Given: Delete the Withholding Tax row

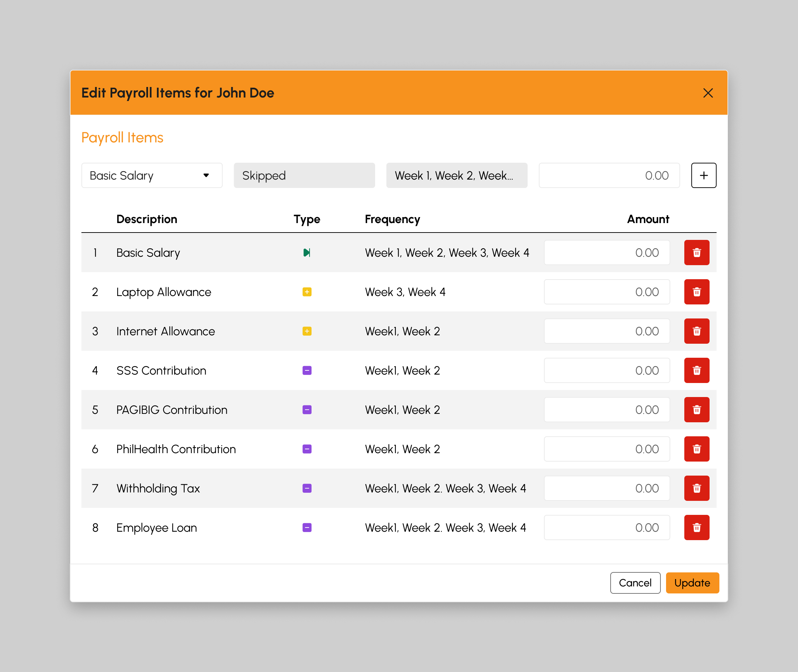Looking at the screenshot, I should [697, 488].
